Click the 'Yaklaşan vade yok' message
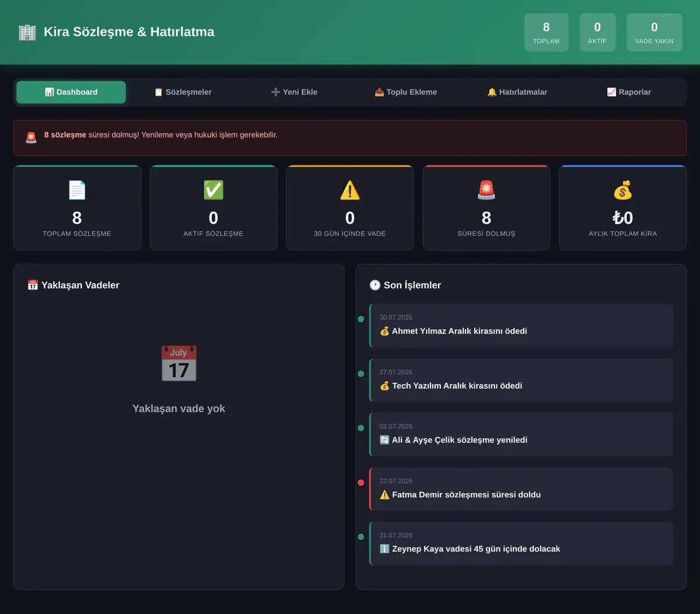This screenshot has width=700, height=614. [179, 409]
